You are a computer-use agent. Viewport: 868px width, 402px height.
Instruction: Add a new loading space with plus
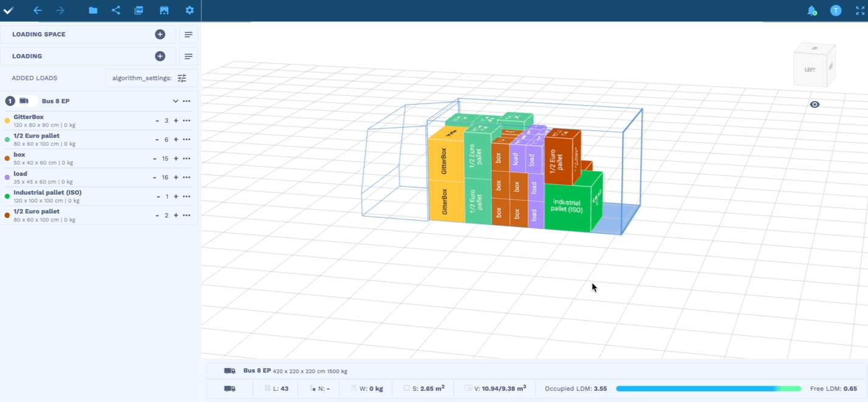(160, 35)
